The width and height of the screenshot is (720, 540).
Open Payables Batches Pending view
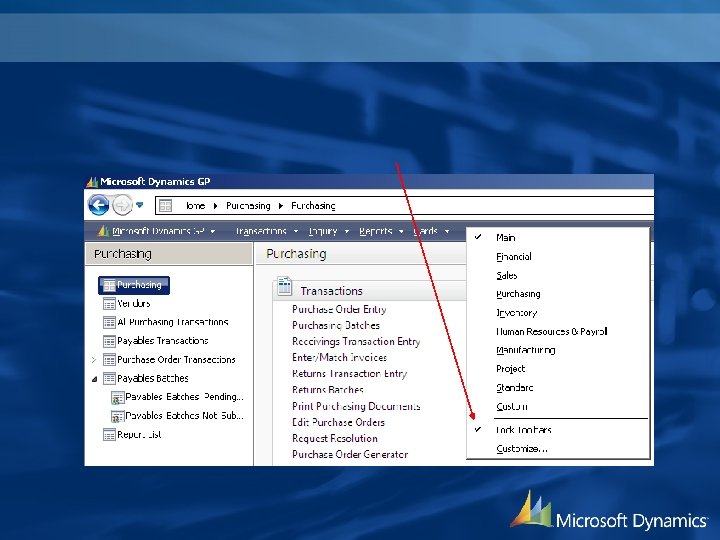click(x=185, y=397)
